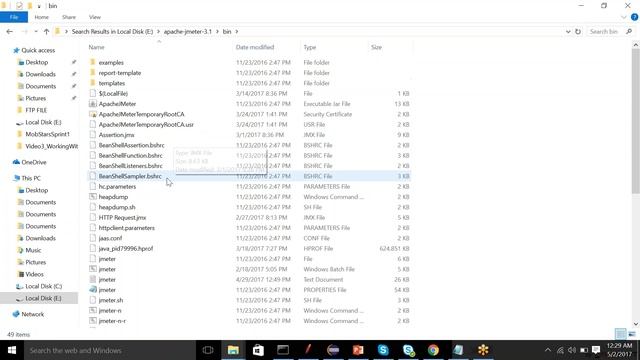The height and width of the screenshot is (360, 640).
Task: Open the Recent locations dropdown arrow
Action: [36, 31]
